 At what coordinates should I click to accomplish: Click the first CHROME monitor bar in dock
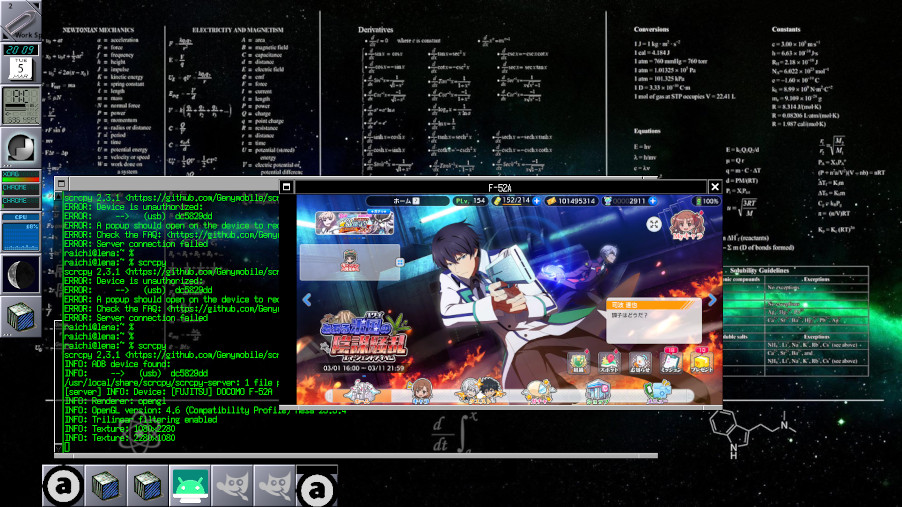(x=21, y=189)
